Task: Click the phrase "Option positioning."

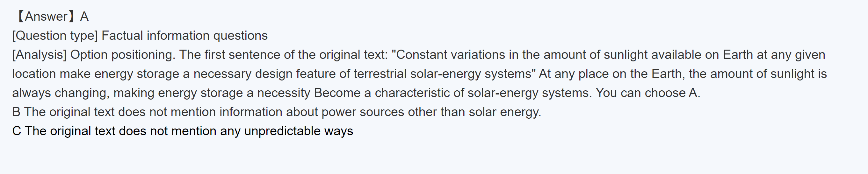Action: (123, 55)
